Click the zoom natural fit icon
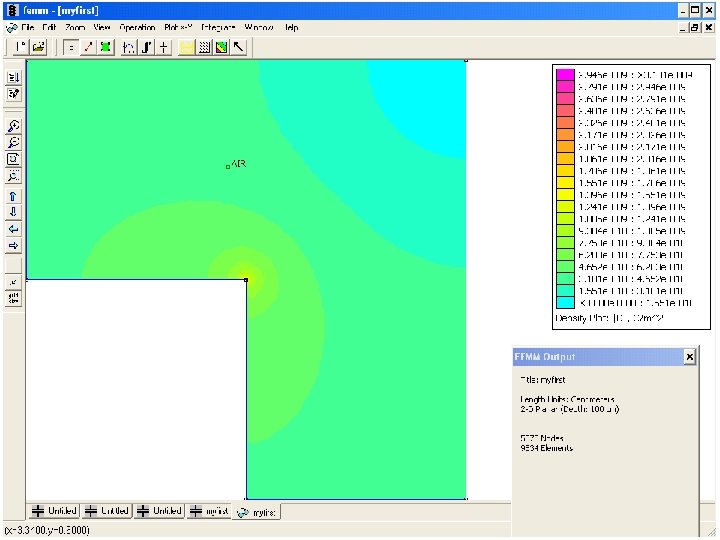This screenshot has width=720, height=540. (14, 159)
